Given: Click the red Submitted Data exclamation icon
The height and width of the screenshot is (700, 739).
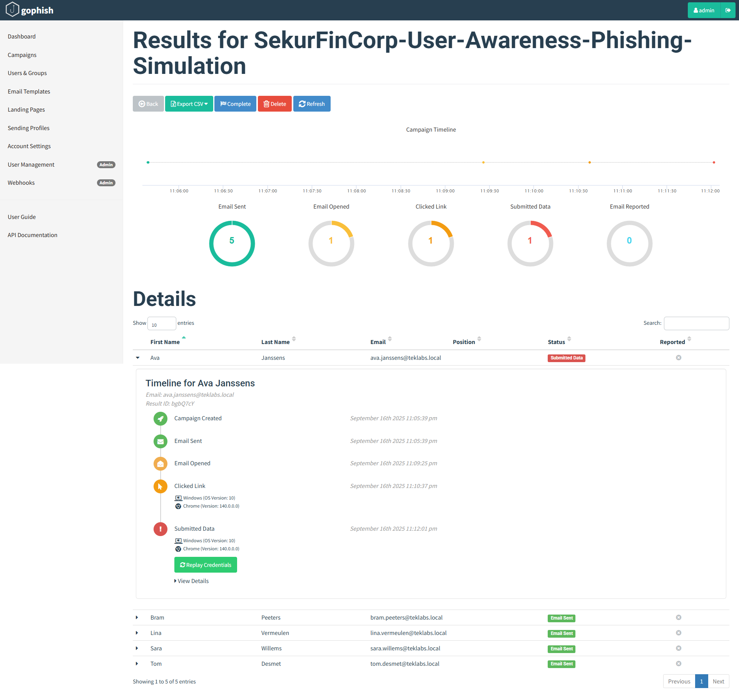Looking at the screenshot, I should [x=161, y=529].
